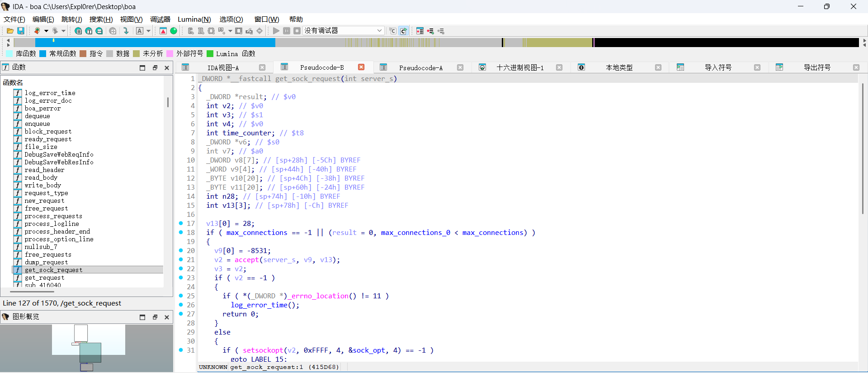Select get_request in the functions list
The image size is (868, 373).
coord(44,277)
